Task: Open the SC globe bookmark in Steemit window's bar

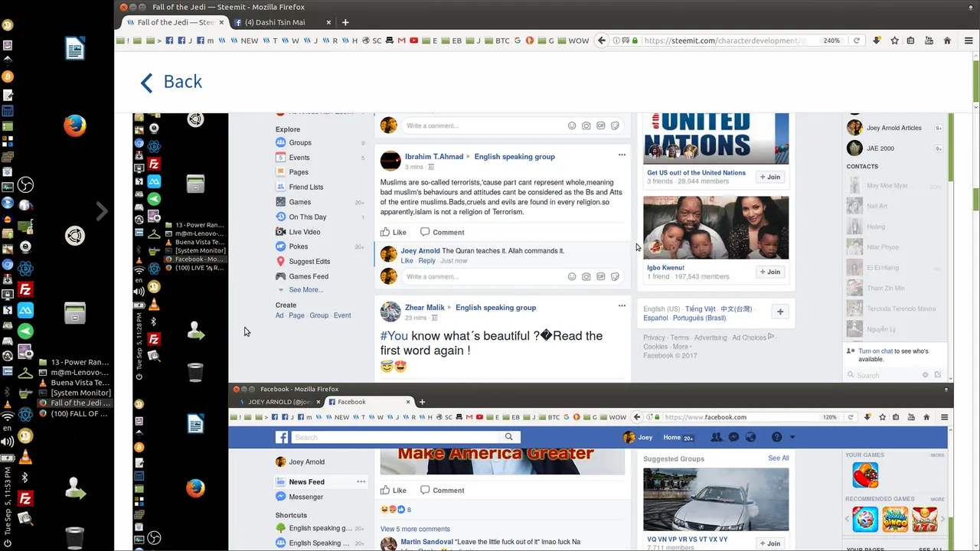Action: pos(371,41)
